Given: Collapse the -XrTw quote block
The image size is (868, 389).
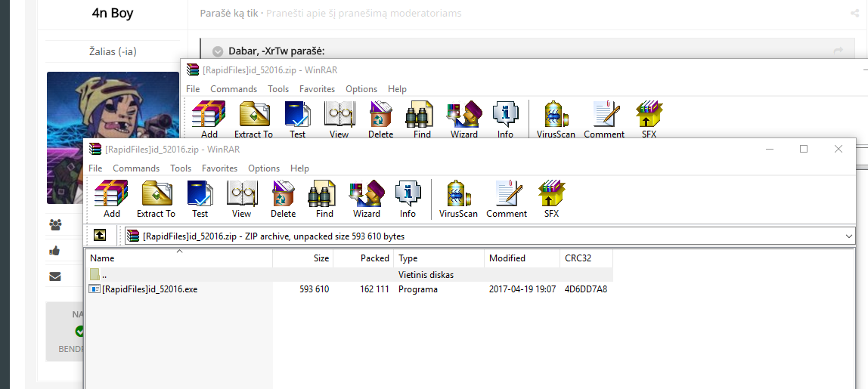Looking at the screenshot, I should pos(218,51).
